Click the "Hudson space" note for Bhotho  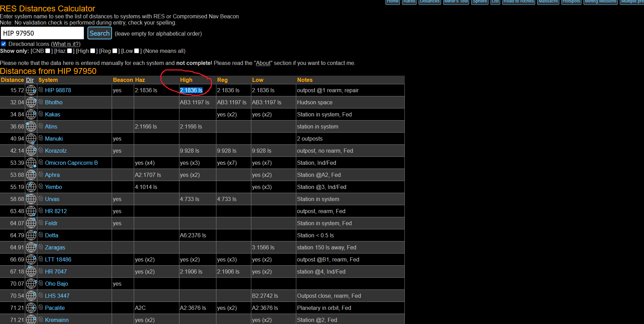(315, 103)
